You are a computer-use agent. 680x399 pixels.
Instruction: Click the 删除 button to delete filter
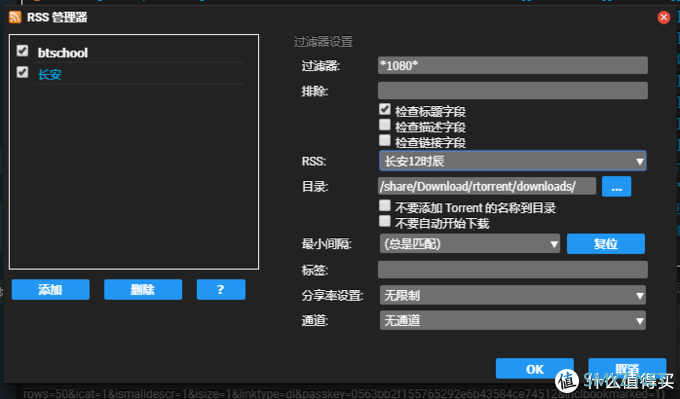point(143,289)
